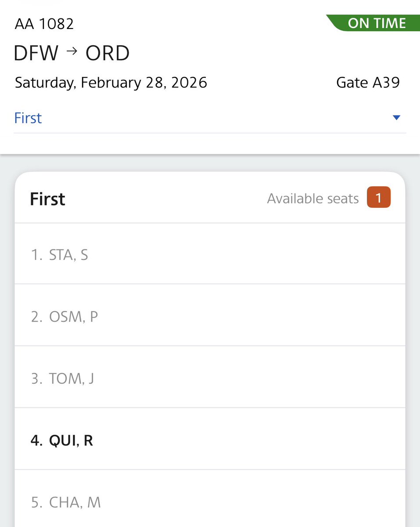Screen dimensions: 420x527
Task: Open the First cabin class dropdown
Action: coord(210,118)
